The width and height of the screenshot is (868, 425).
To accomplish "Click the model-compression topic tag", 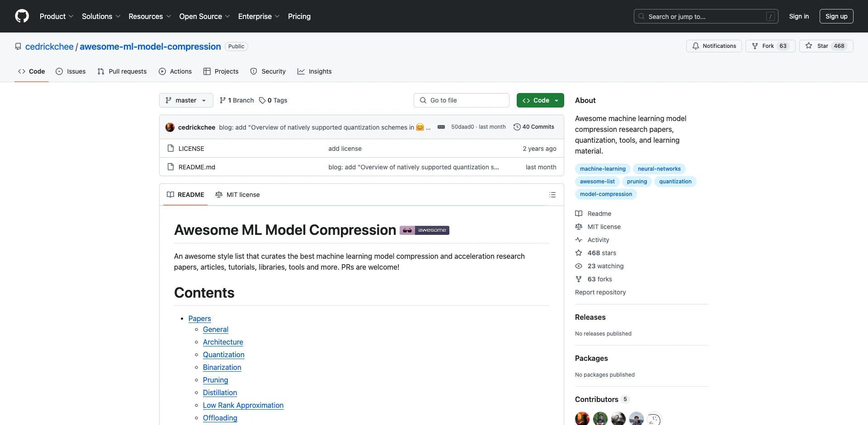I will click(606, 194).
